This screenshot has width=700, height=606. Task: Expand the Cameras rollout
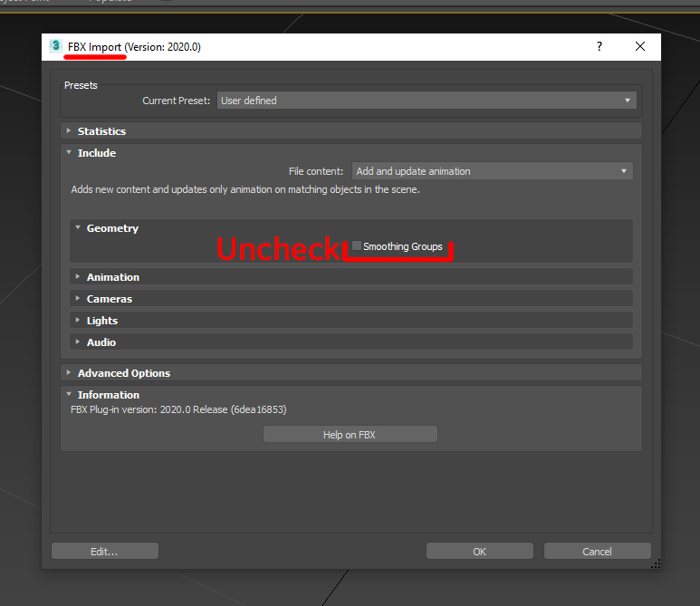pos(350,299)
